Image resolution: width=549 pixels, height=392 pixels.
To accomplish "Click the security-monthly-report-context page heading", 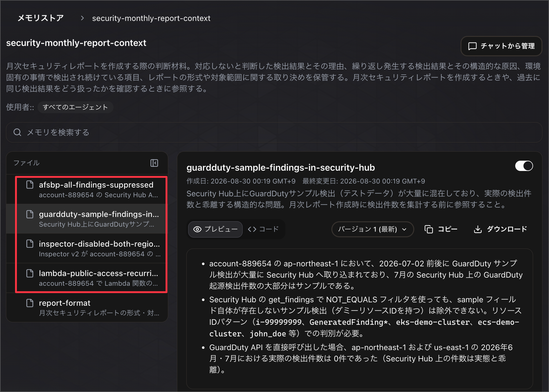I will pos(76,43).
